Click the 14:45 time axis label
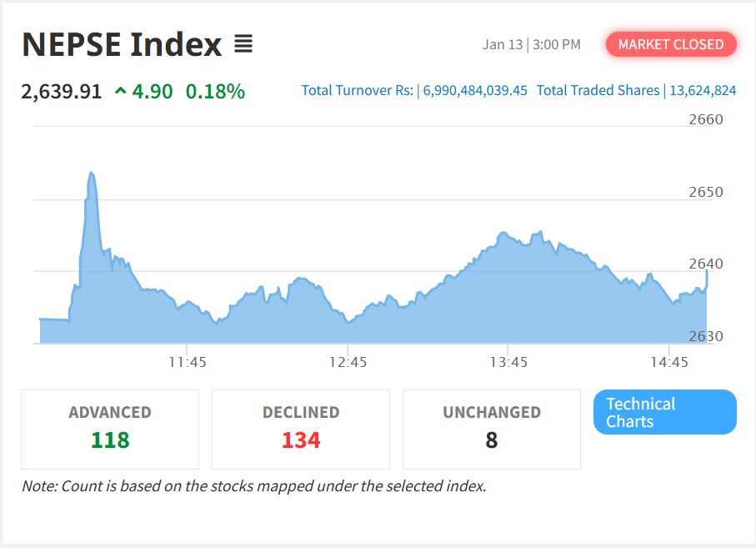The width and height of the screenshot is (756, 548). coord(670,363)
